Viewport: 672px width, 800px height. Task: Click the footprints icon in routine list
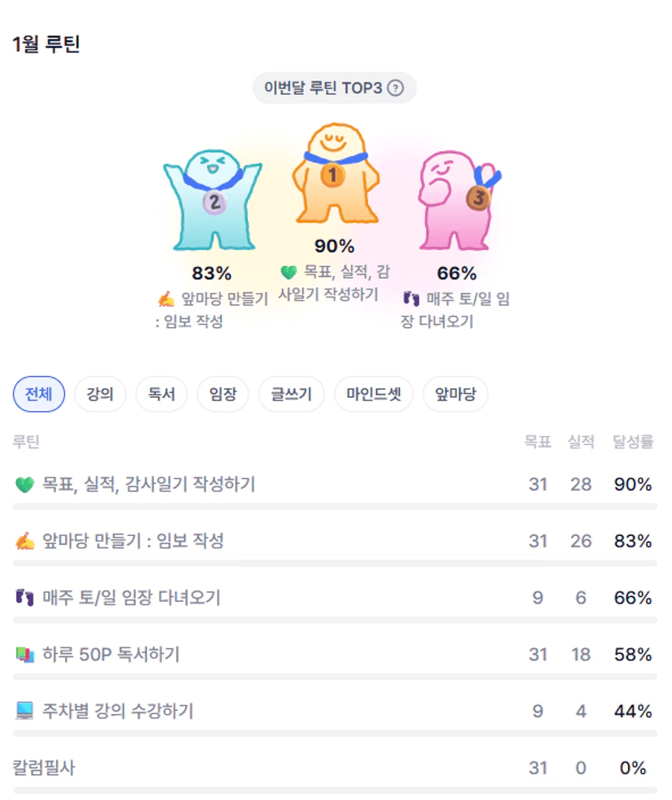coord(24,599)
